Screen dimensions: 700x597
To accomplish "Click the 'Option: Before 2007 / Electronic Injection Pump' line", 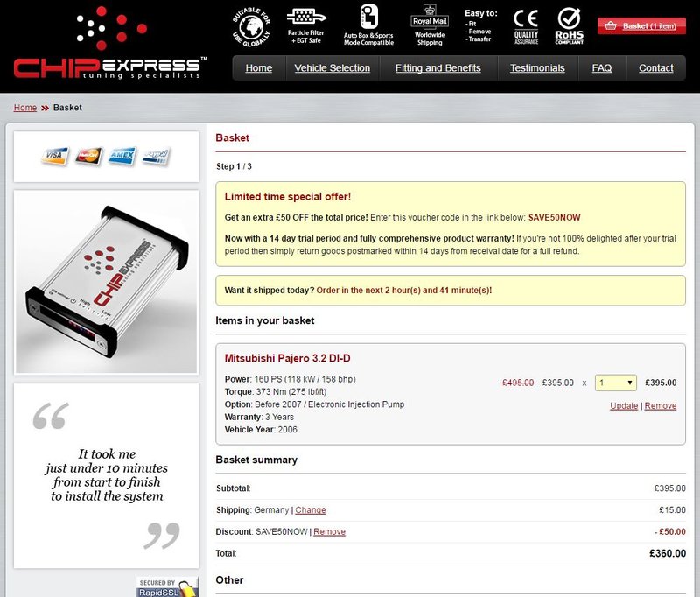I will point(314,404).
